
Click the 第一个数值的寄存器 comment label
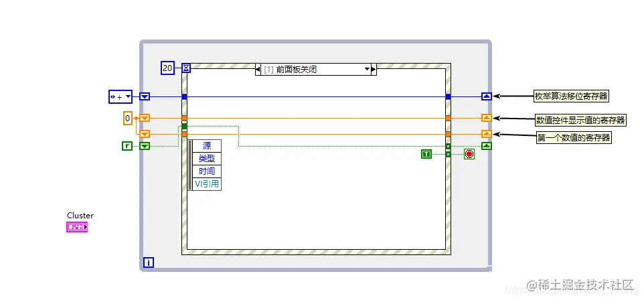[574, 138]
